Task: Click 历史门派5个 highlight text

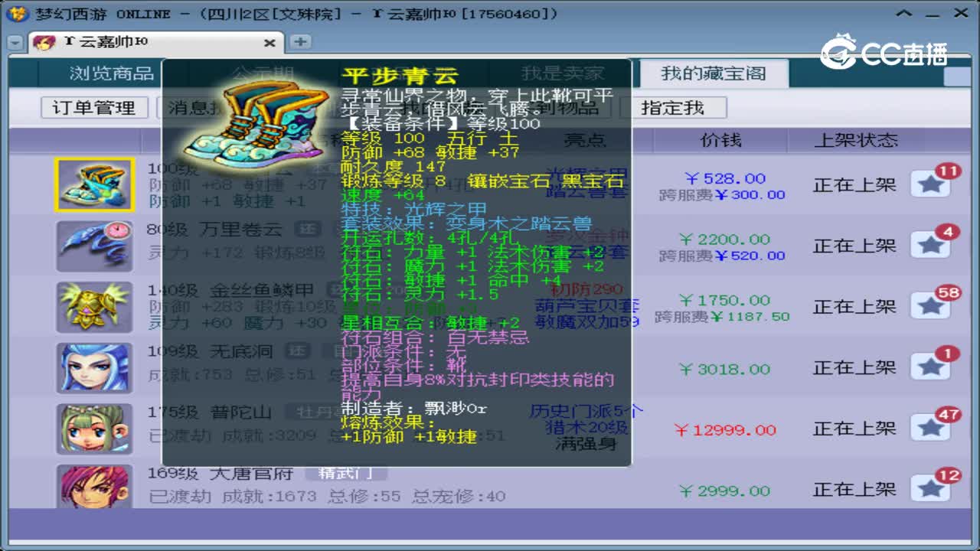Action: (586, 411)
